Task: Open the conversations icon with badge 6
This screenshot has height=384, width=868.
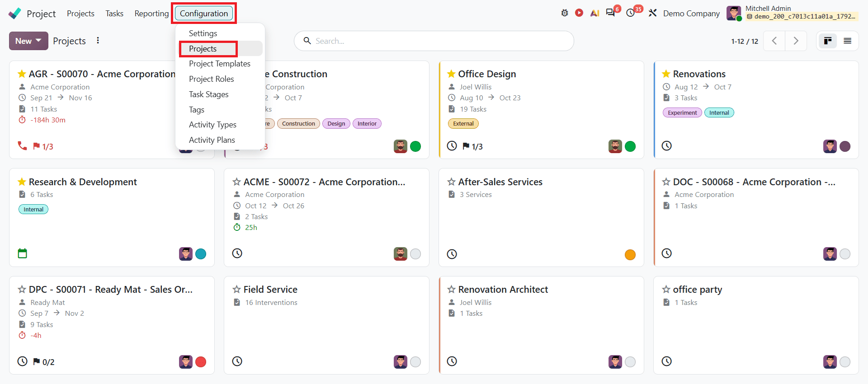Action: (611, 13)
